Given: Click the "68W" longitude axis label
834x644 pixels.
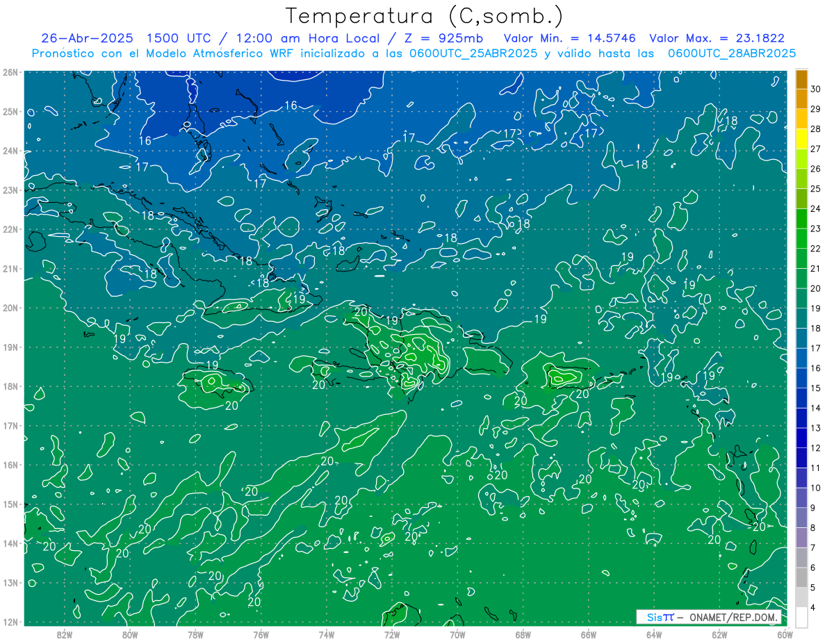Looking at the screenshot, I should 523,634.
